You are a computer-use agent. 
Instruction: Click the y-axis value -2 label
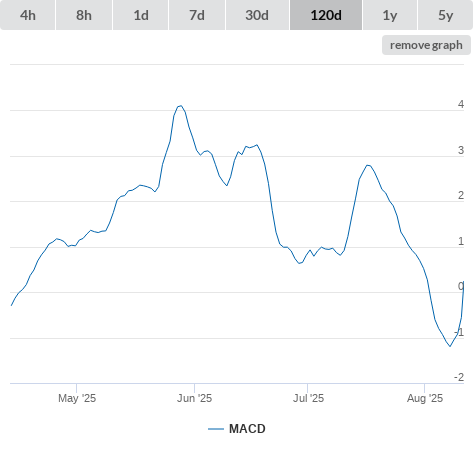(459, 377)
